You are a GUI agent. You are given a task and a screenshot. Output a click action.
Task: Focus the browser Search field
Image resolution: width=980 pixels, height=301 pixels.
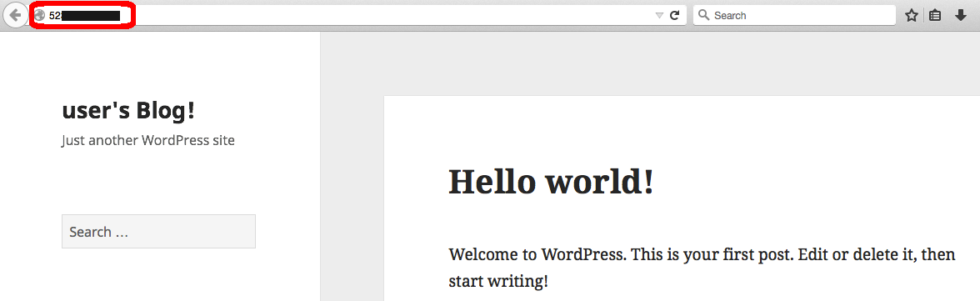pyautogui.click(x=794, y=16)
